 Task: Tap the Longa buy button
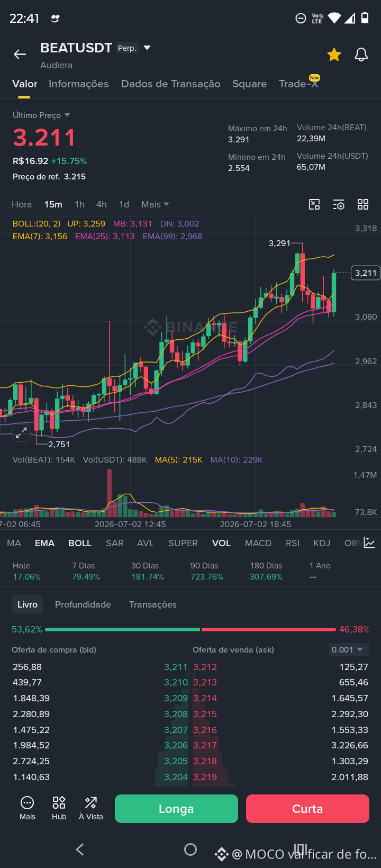pos(176,809)
